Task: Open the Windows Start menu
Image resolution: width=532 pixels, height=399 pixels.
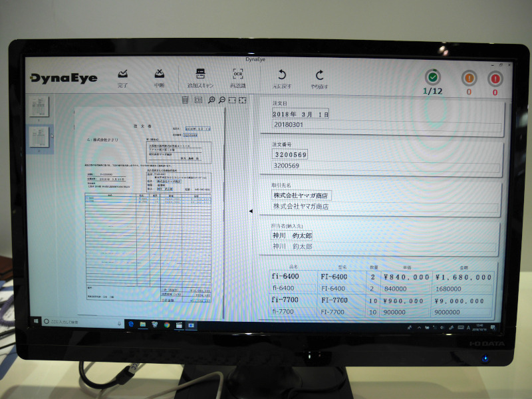Action: [36, 321]
